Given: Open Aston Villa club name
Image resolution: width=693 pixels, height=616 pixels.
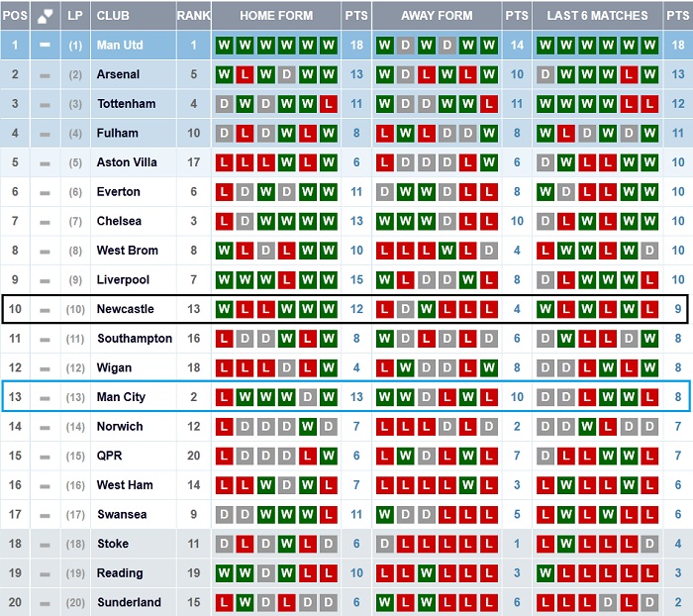Looking at the screenshot, I should 127,162.
